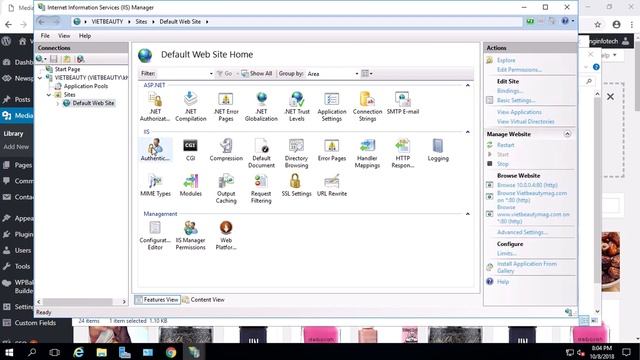Open the File menu
This screenshot has height=360, width=640.
pyautogui.click(x=45, y=36)
